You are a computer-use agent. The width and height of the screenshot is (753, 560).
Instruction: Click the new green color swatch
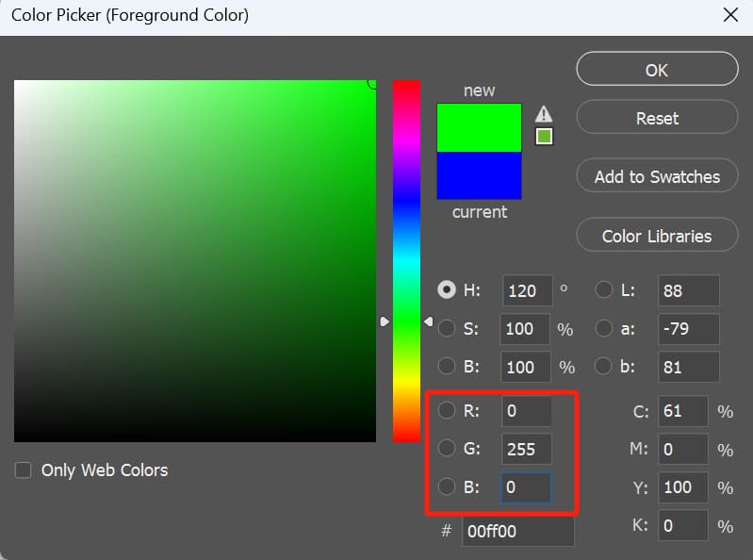479,127
